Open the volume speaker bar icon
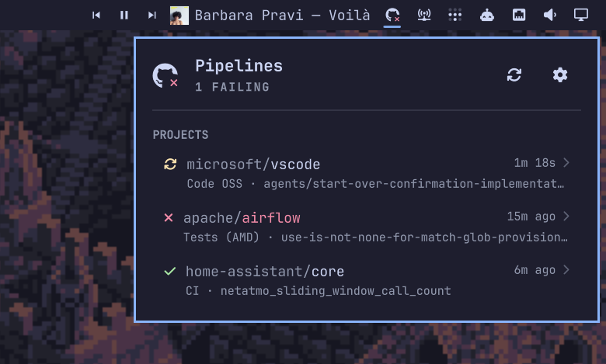 point(549,15)
